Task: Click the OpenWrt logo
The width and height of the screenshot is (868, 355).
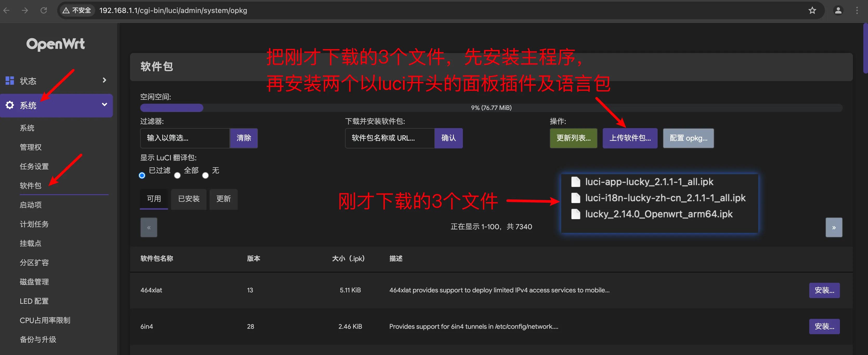Action: 56,44
